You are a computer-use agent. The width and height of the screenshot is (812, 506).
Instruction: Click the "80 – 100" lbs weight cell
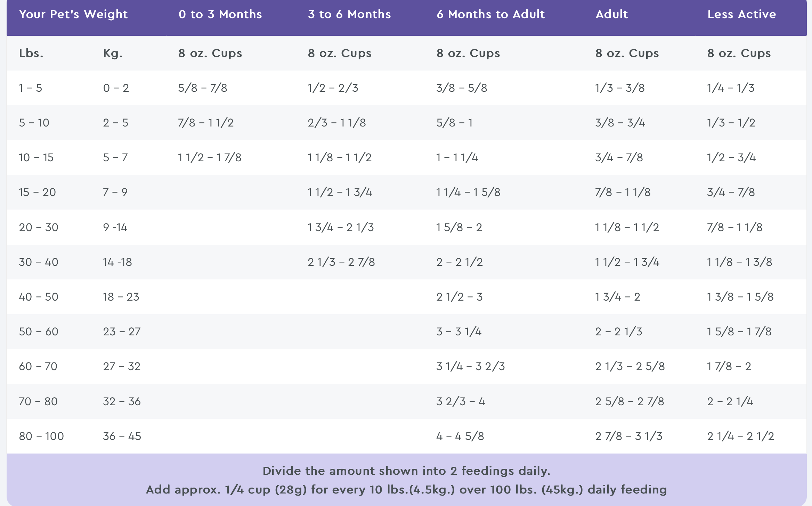coord(41,436)
